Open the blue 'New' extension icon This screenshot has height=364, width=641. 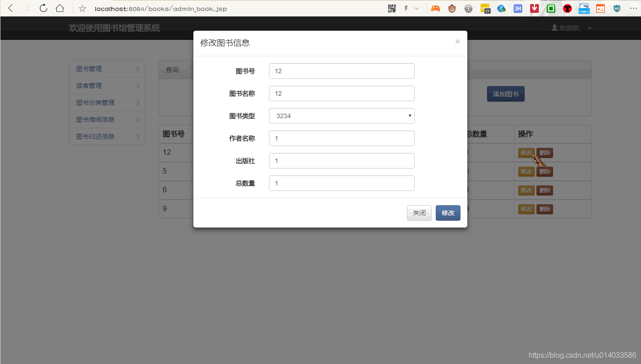click(584, 8)
